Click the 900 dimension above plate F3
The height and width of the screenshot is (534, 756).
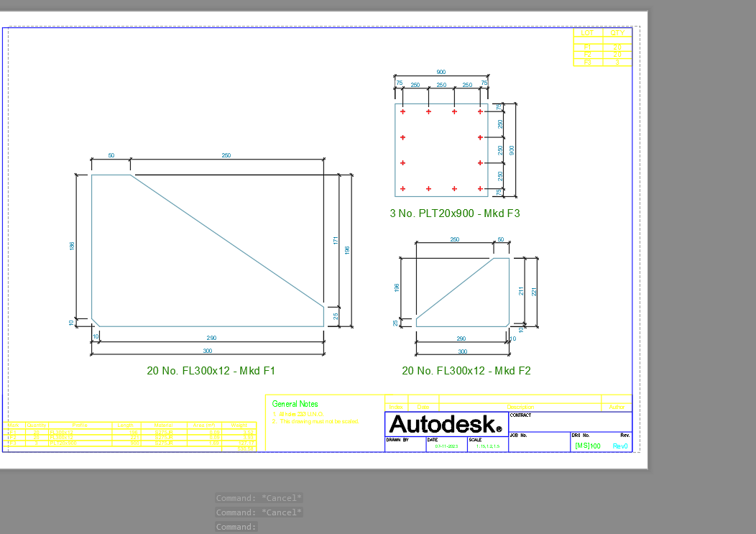[x=441, y=72]
